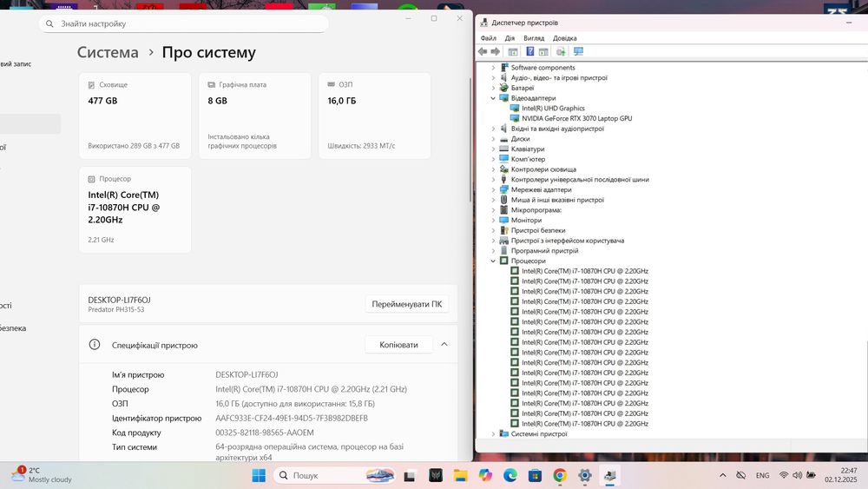This screenshot has height=489, width=868.
Task: Open the Windows Start menu
Action: point(259,475)
